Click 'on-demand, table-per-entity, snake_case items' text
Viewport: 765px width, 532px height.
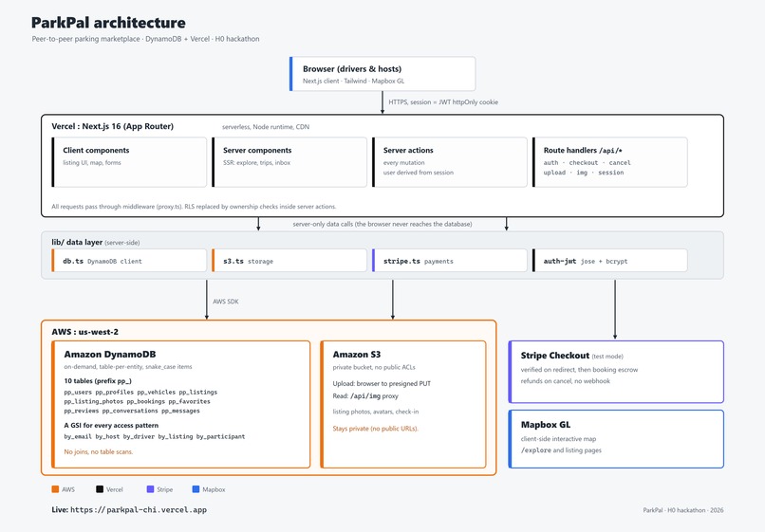(128, 366)
